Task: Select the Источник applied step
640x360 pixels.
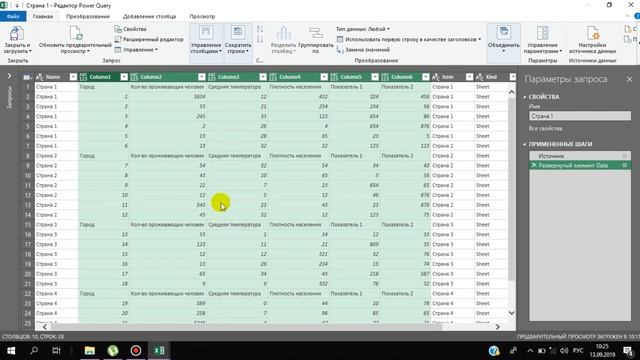Action: click(x=580, y=156)
